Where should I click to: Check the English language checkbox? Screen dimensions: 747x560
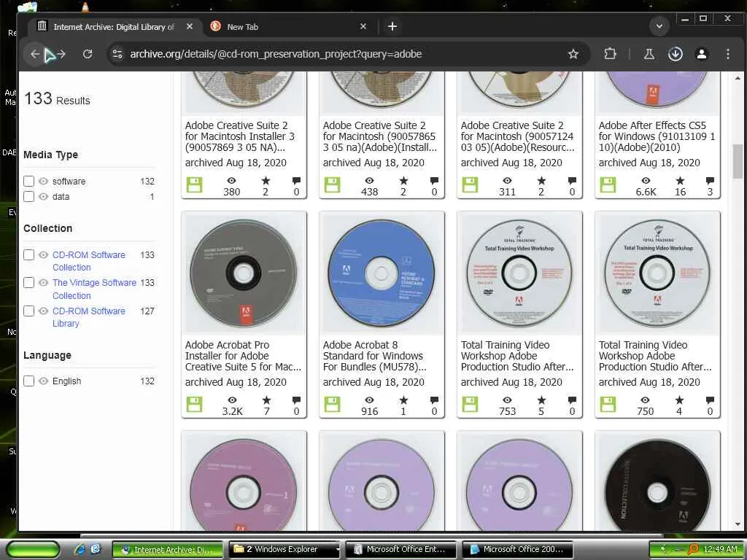[29, 381]
